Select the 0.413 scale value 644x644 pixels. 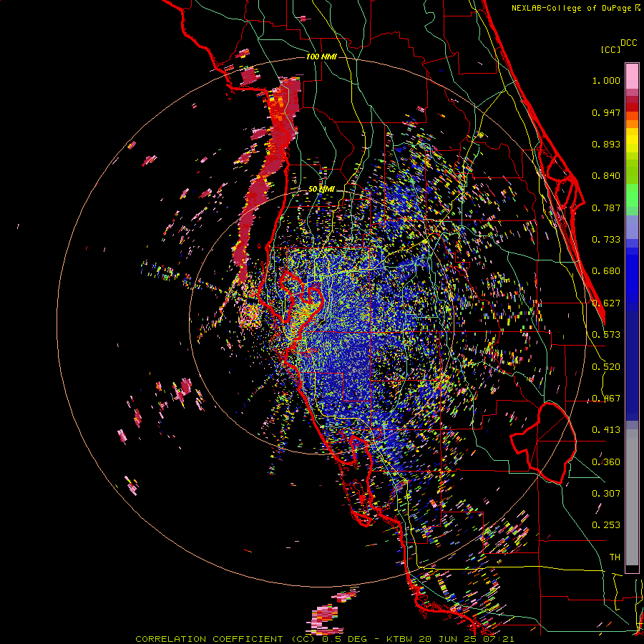[x=606, y=430]
